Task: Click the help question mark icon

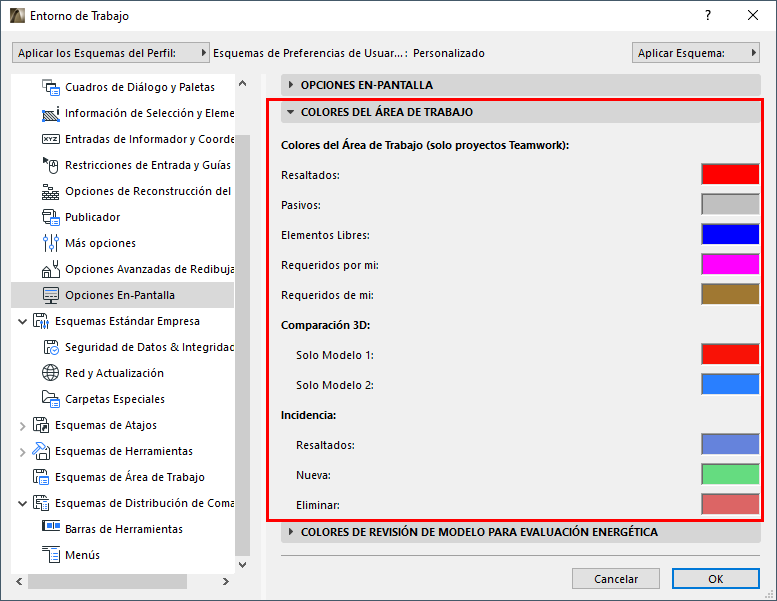Action: pos(708,15)
